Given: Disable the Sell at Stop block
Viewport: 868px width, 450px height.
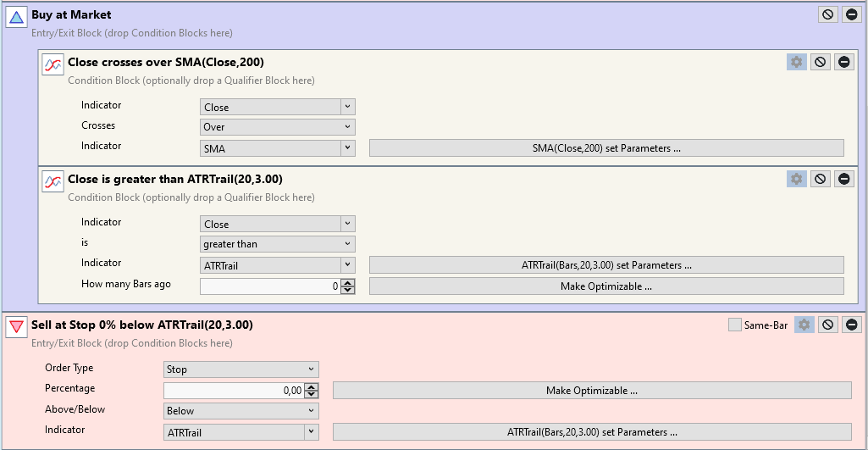Looking at the screenshot, I should tap(828, 325).
